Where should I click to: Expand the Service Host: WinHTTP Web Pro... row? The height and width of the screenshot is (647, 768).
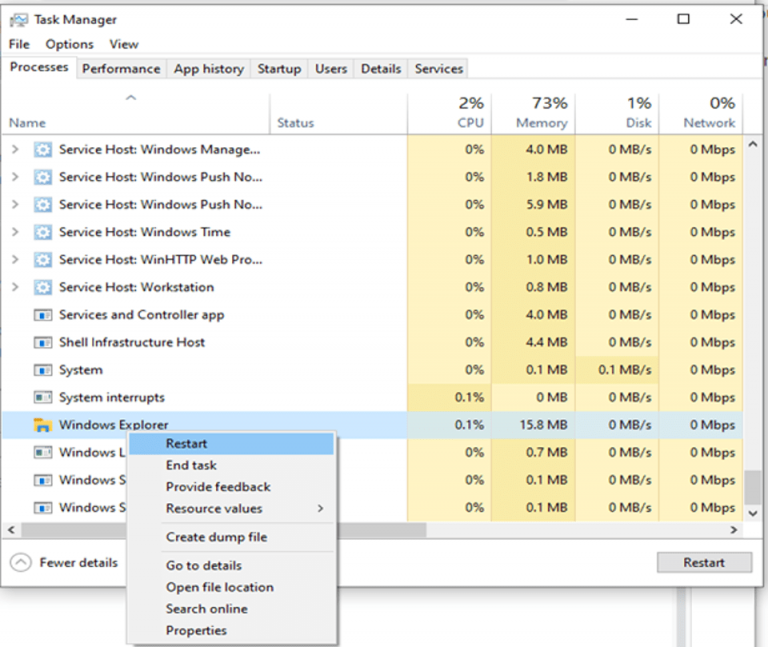(15, 260)
